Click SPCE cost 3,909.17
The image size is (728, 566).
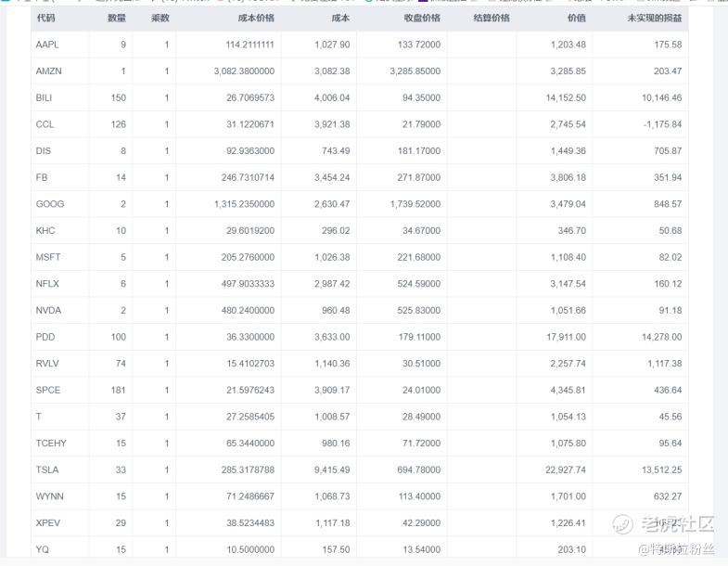(x=332, y=390)
